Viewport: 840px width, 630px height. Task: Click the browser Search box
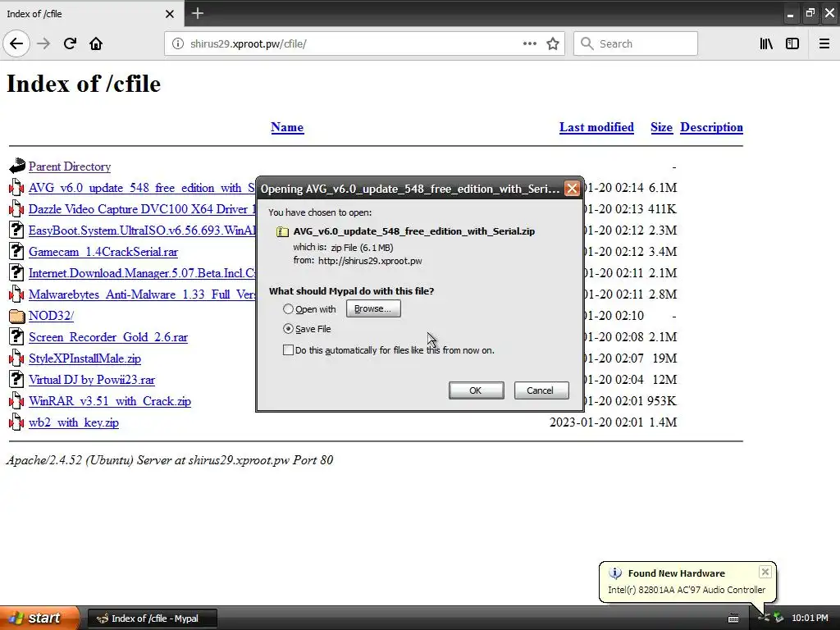[x=636, y=43]
